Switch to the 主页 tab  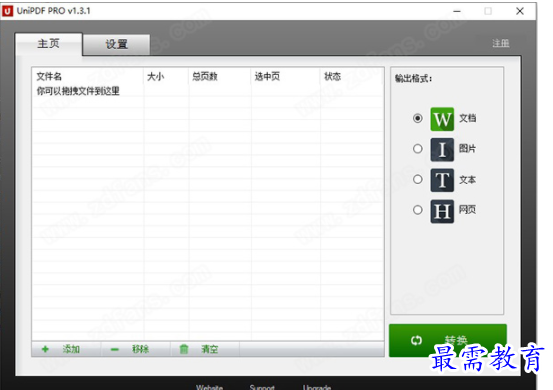coord(49,44)
